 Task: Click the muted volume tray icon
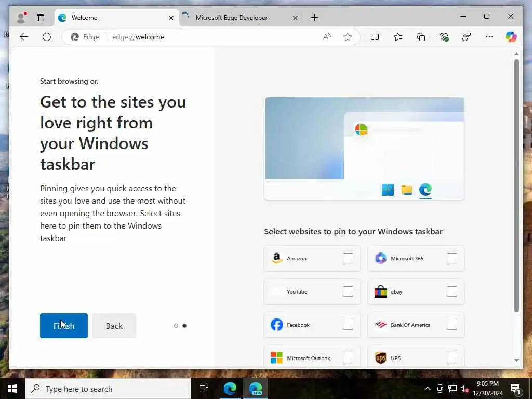[x=465, y=389]
